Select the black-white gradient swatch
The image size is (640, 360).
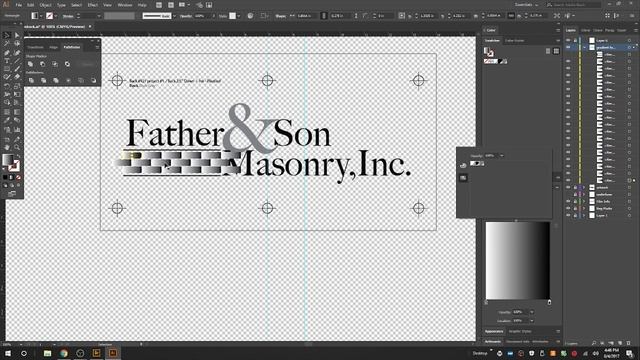pos(503,61)
